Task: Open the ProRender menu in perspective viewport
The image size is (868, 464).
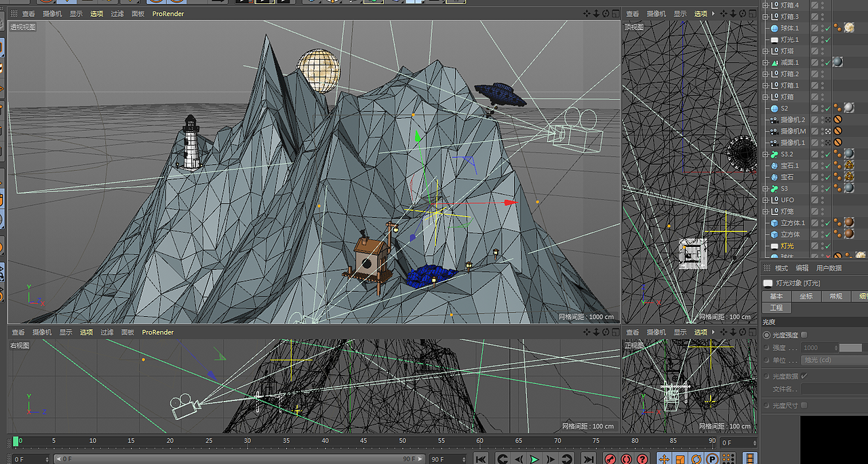Action: coord(167,14)
